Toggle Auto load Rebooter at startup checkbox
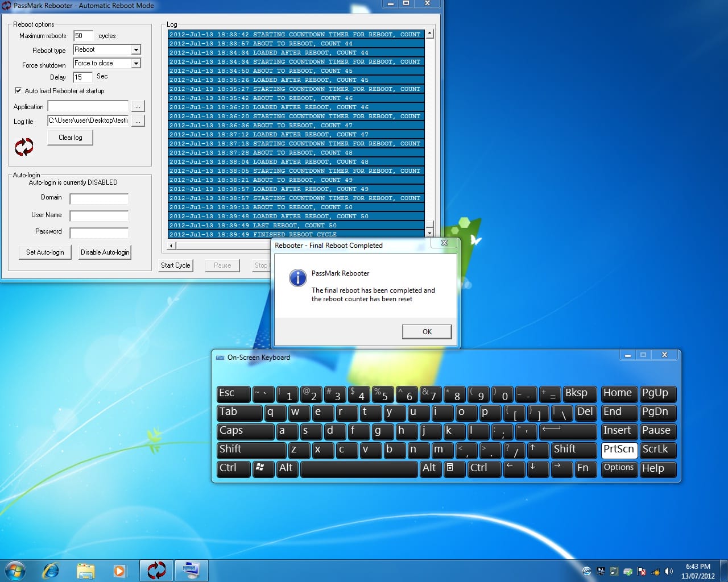Image resolution: width=728 pixels, height=582 pixels. (x=18, y=90)
